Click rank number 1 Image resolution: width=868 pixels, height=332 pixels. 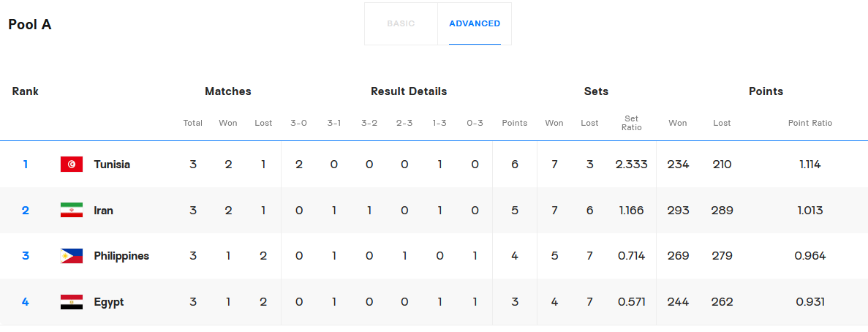point(26,165)
